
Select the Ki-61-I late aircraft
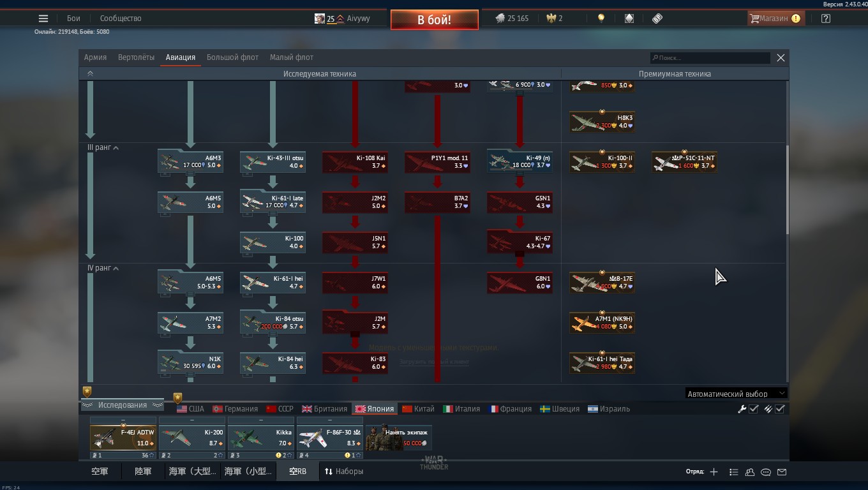coord(273,202)
